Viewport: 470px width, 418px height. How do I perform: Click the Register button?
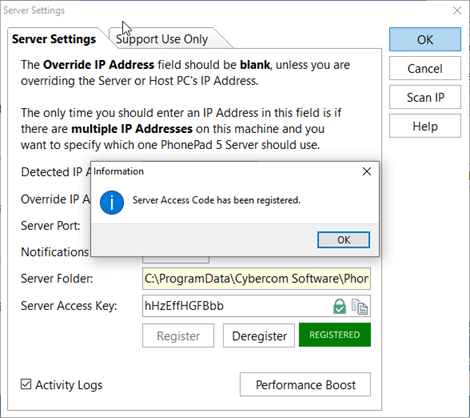[x=178, y=336]
